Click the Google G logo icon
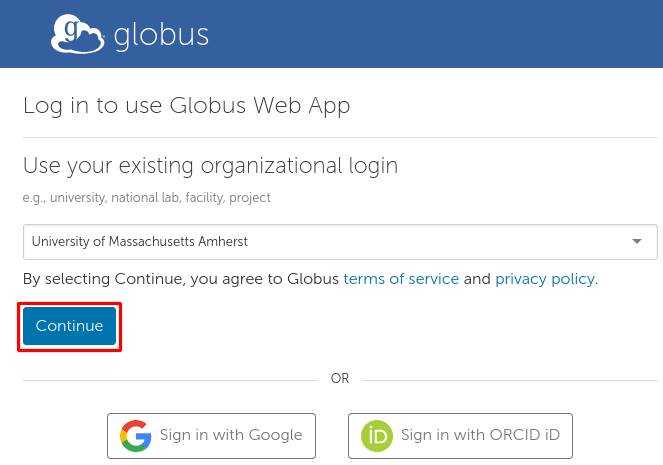Screen dimensions: 663x465 point(135,436)
